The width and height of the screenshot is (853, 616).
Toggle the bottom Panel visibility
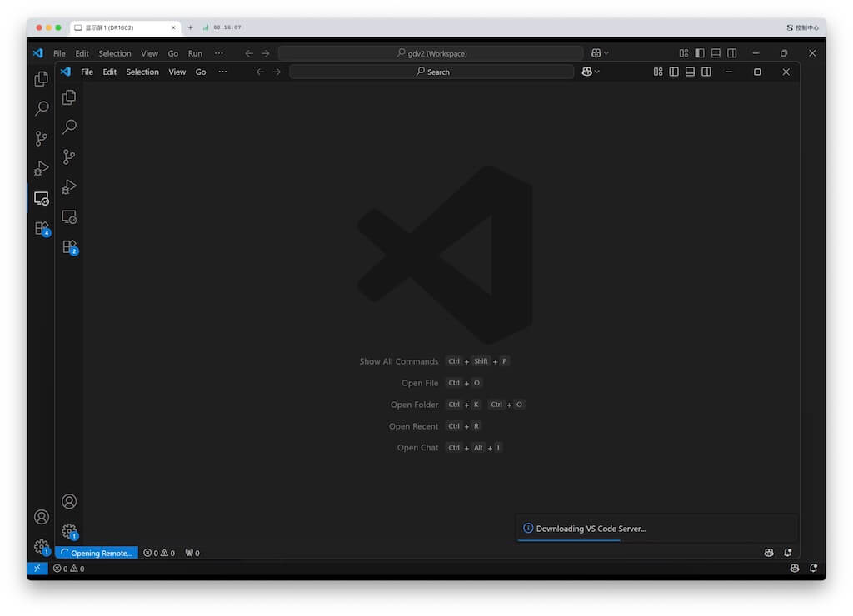coord(690,72)
